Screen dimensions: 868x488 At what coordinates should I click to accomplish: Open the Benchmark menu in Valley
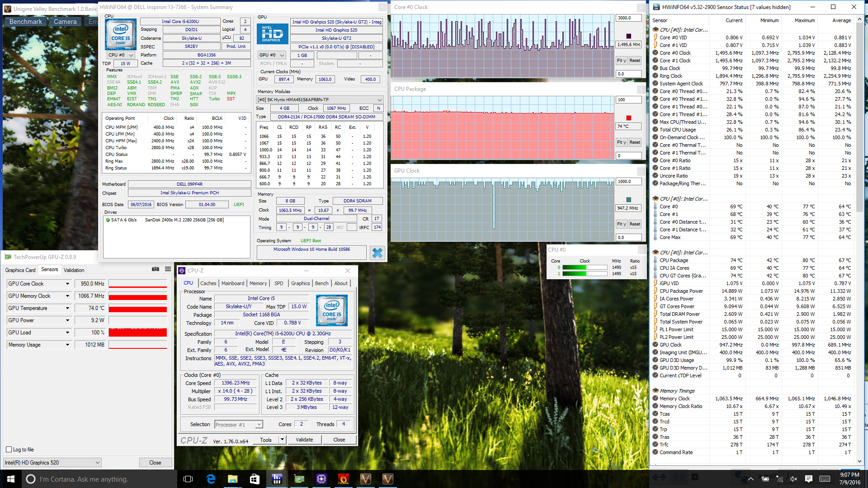(x=25, y=22)
